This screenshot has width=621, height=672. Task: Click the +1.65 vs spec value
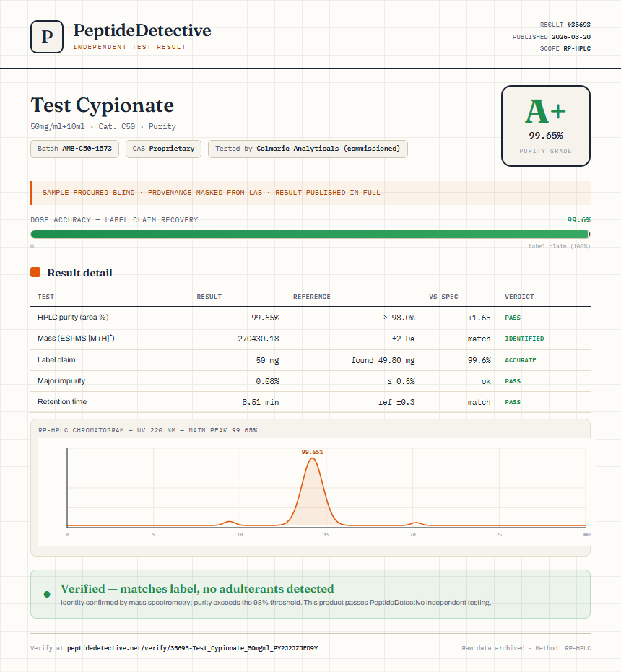[x=479, y=318]
